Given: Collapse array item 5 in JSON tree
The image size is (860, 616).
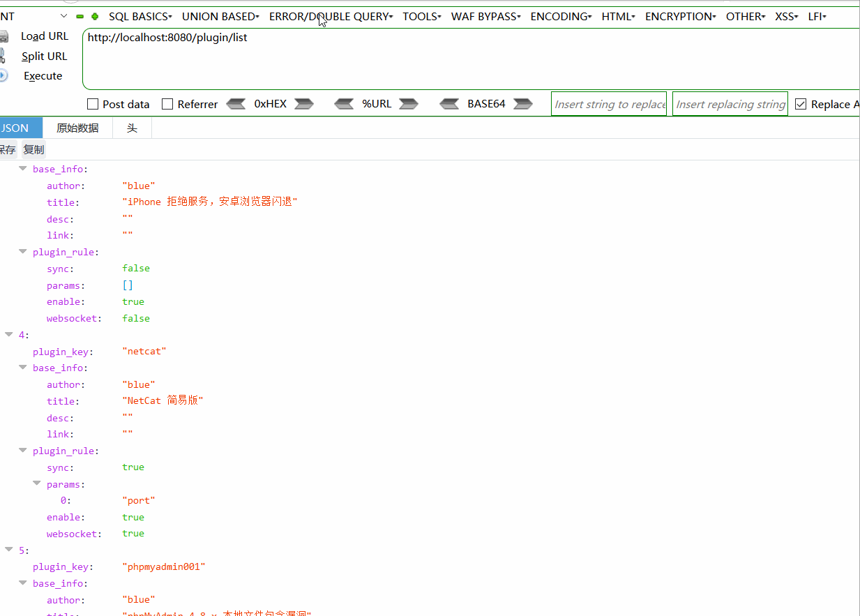Looking at the screenshot, I should (x=9, y=550).
